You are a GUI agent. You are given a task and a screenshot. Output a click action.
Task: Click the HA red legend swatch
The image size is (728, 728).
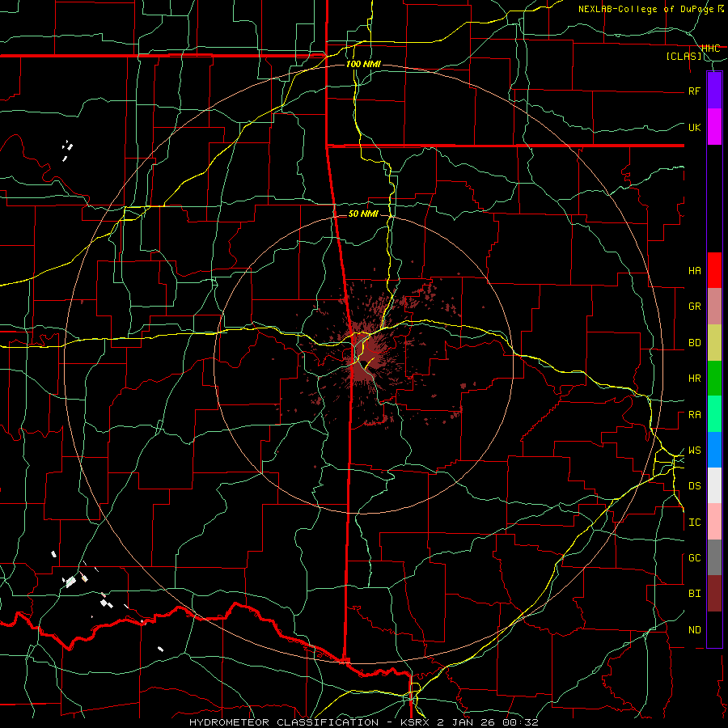(714, 270)
